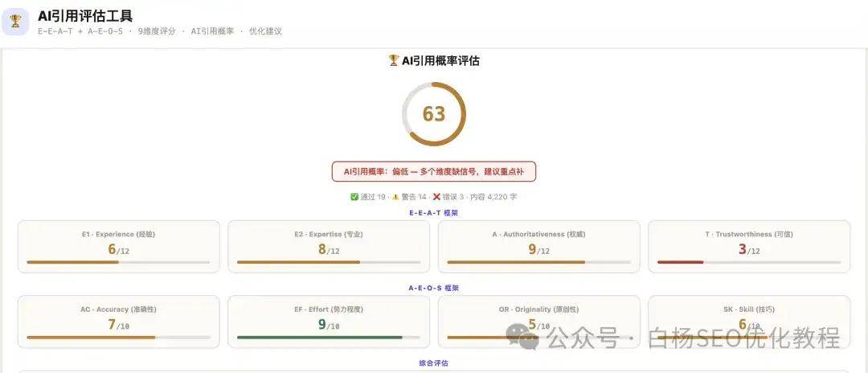Click the trophy app icon
The height and width of the screenshot is (373, 868).
pyautogui.click(x=15, y=22)
